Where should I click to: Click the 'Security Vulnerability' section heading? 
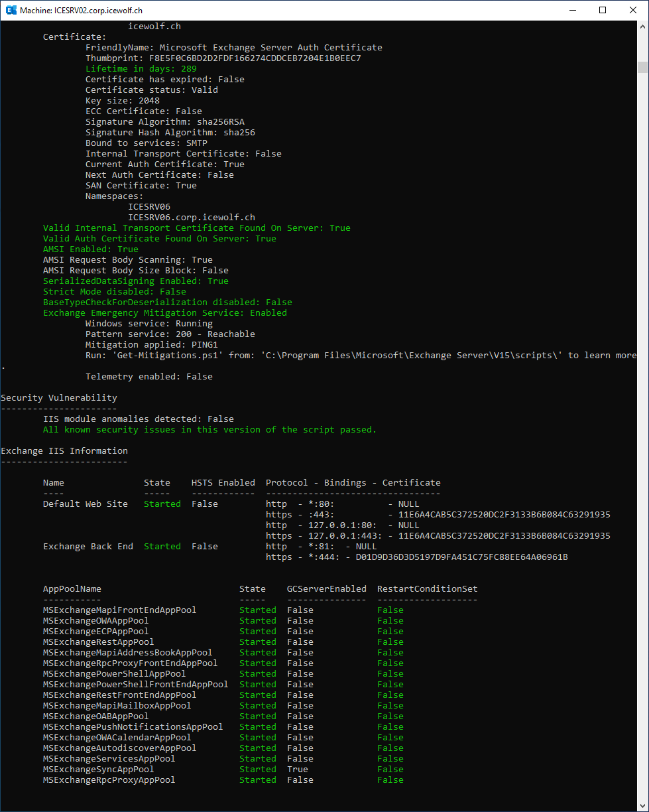(x=59, y=398)
